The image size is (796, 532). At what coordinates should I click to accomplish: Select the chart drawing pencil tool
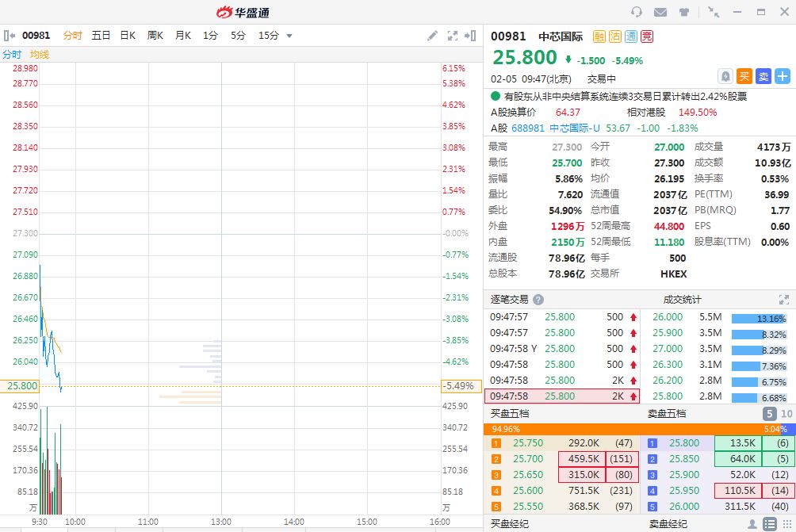click(432, 36)
